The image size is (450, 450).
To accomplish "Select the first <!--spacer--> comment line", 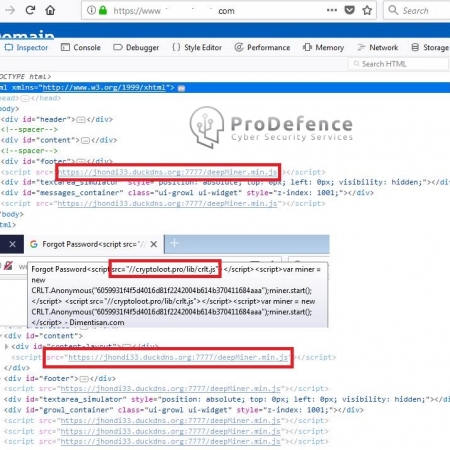I will coord(29,130).
